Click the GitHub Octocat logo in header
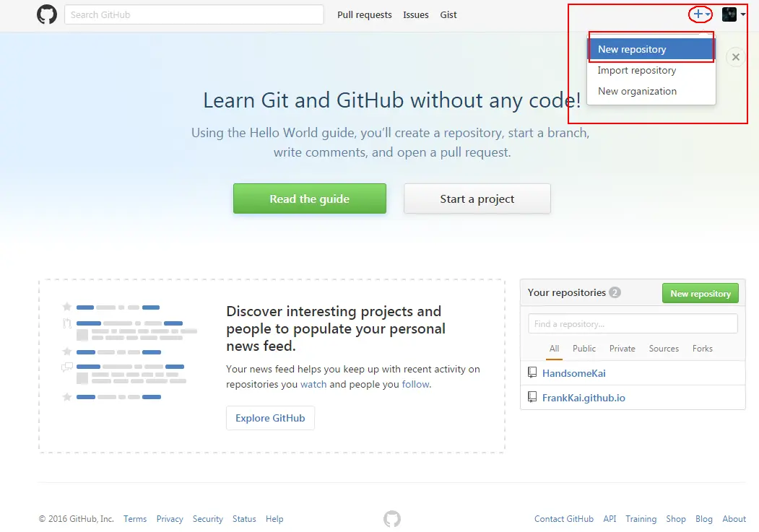This screenshot has height=532, width=759. tap(47, 14)
